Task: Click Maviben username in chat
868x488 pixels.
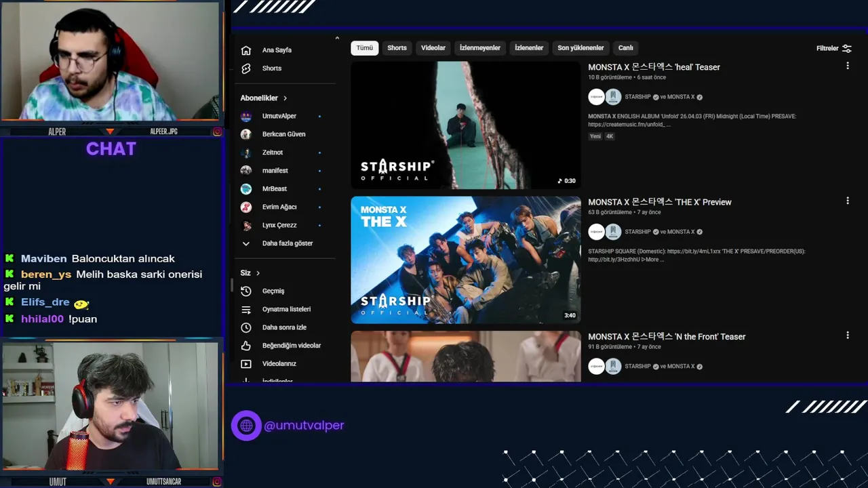Action: [x=43, y=259]
